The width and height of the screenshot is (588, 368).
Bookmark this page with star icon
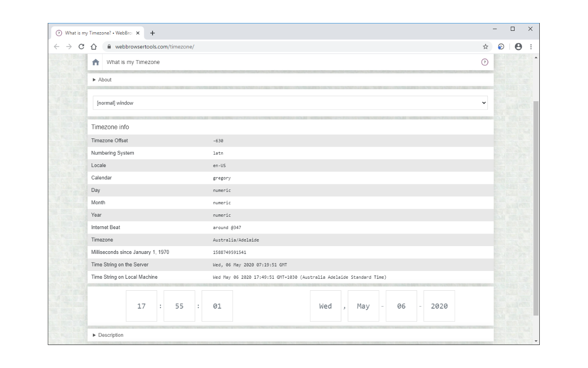point(485,46)
